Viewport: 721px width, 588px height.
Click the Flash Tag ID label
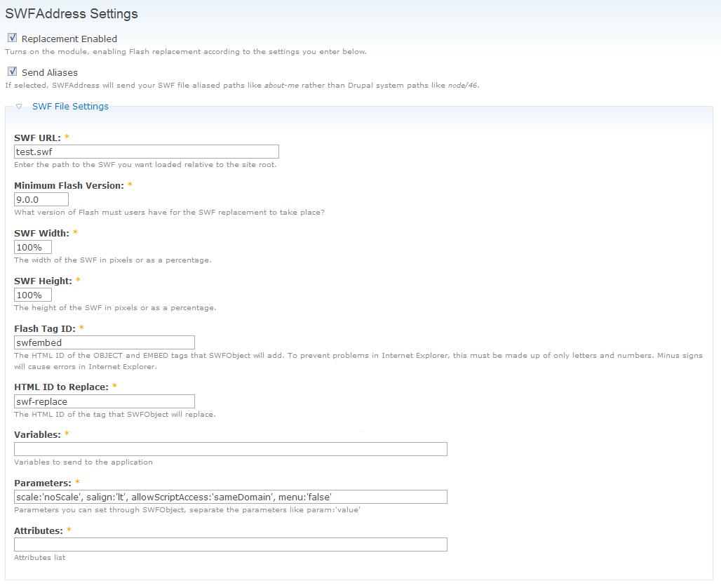[x=45, y=328]
